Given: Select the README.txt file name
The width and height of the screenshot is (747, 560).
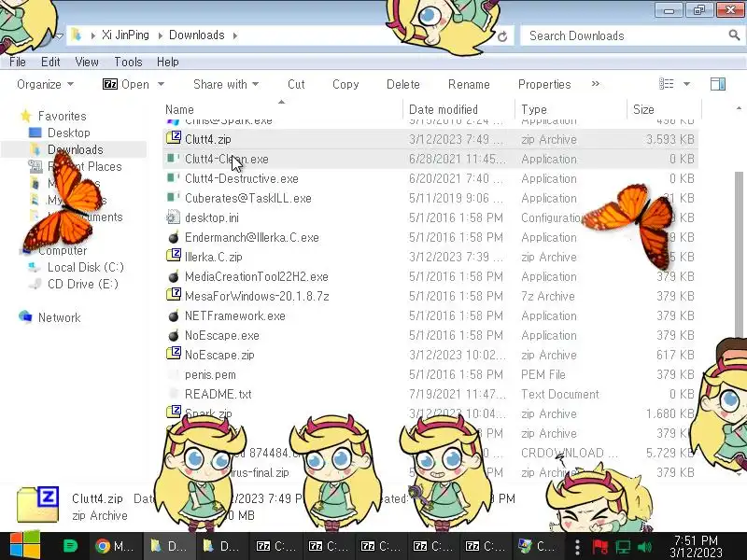Looking at the screenshot, I should 218,394.
